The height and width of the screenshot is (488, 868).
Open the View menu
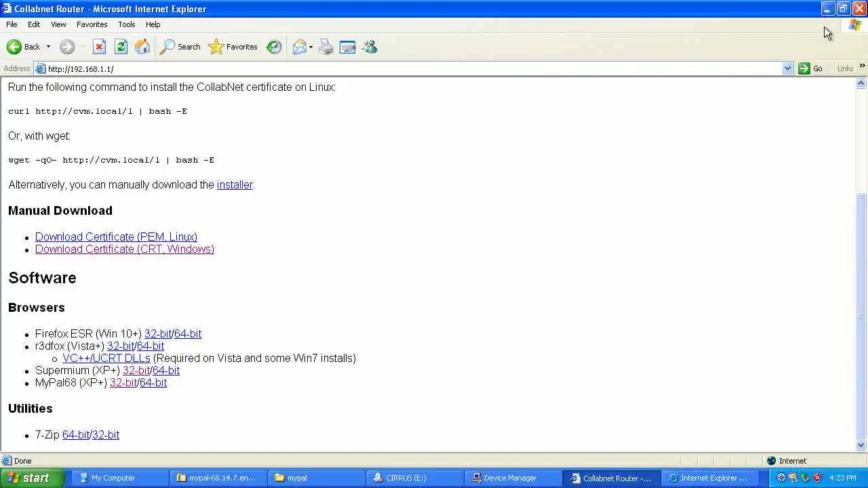click(58, 24)
